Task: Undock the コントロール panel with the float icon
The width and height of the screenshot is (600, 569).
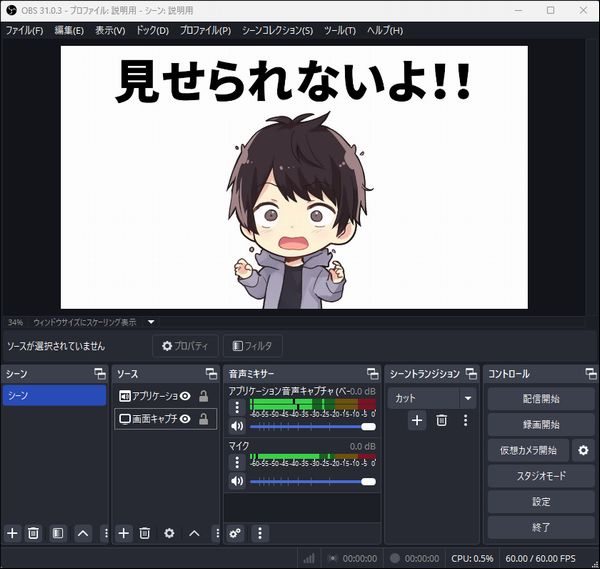Action: coord(590,374)
